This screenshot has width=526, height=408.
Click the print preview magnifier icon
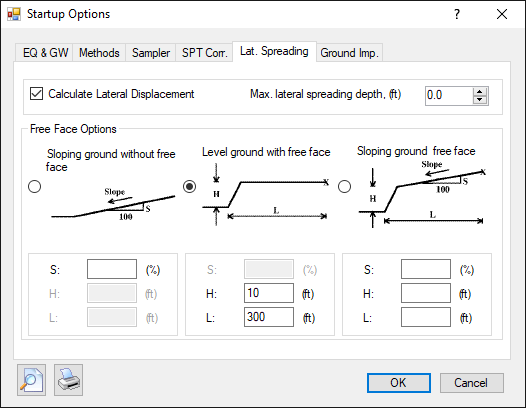coord(32,380)
